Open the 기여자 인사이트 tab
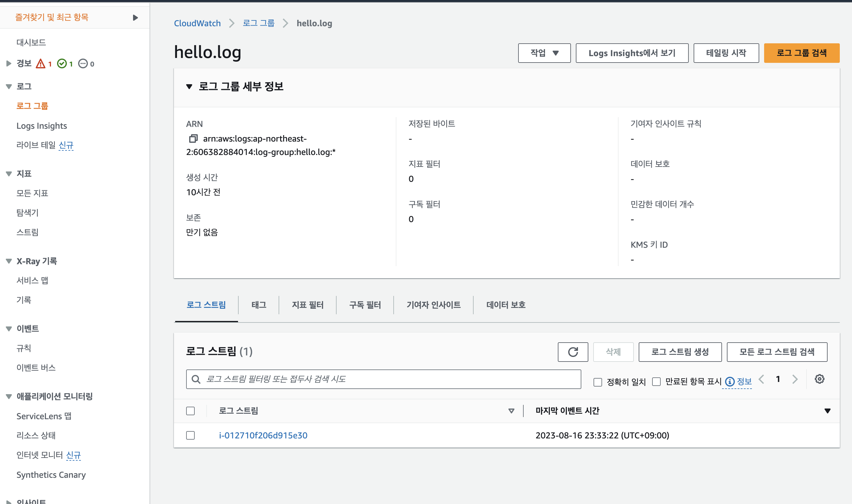Image resolution: width=852 pixels, height=504 pixels. pyautogui.click(x=433, y=305)
